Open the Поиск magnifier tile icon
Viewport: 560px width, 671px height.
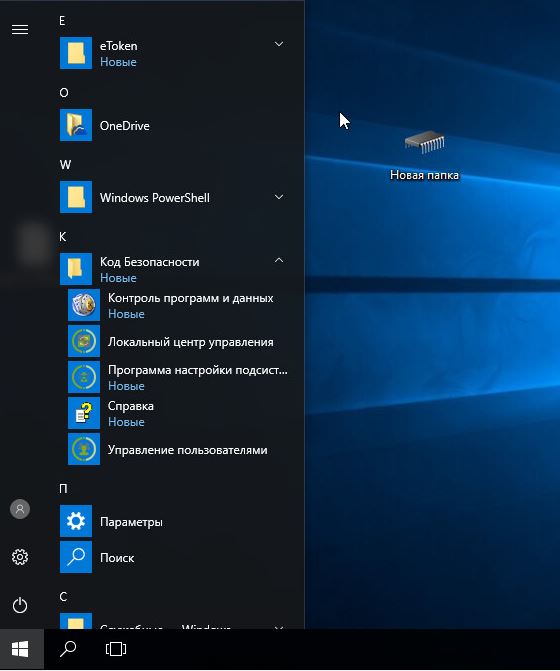point(76,557)
